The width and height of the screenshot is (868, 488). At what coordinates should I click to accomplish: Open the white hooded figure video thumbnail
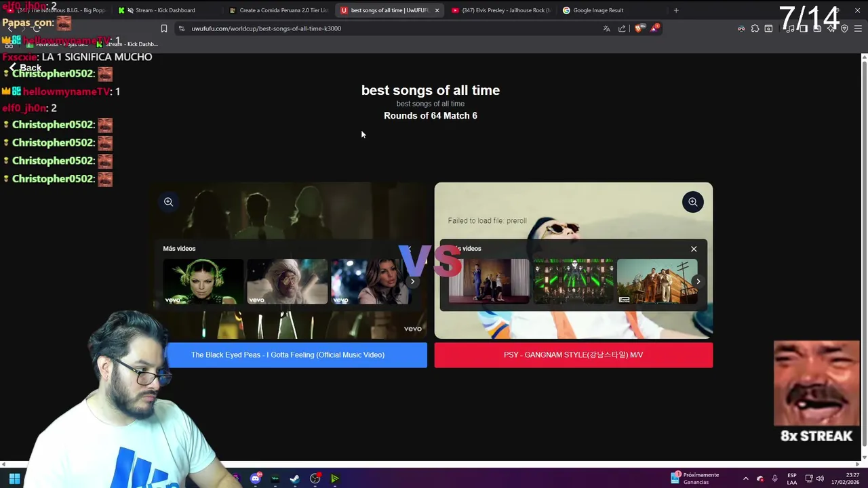pyautogui.click(x=287, y=281)
